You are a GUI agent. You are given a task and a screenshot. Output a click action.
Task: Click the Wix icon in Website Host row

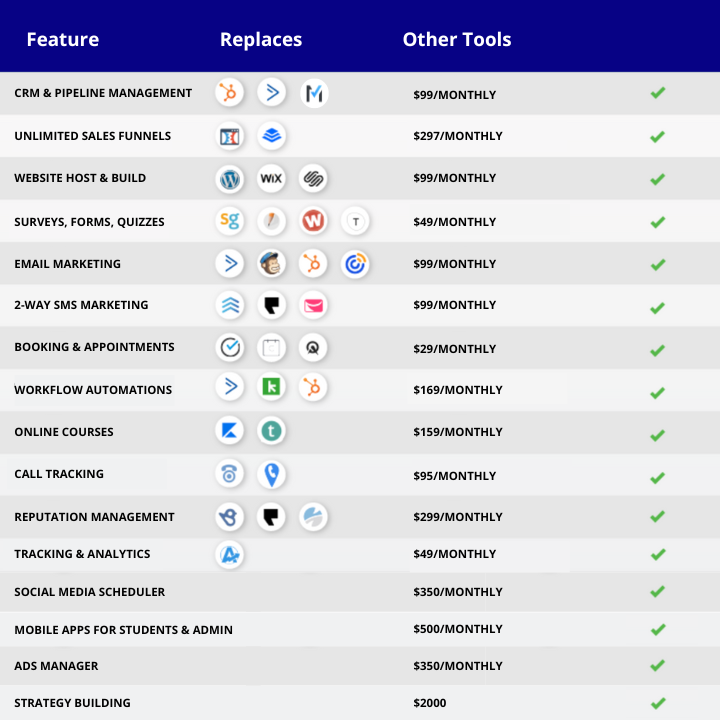271,178
